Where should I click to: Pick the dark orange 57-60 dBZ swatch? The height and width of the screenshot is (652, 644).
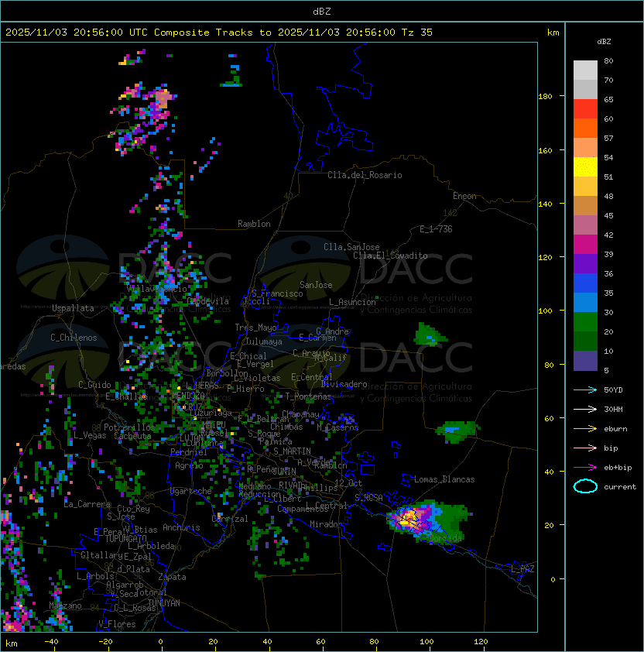(585, 129)
